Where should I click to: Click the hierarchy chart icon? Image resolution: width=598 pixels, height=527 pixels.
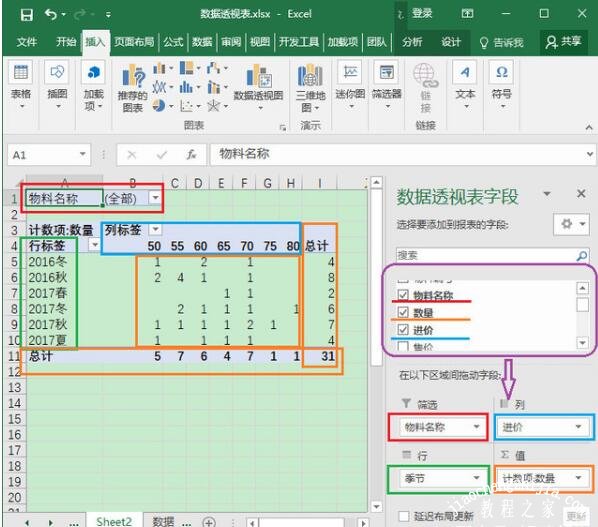click(x=187, y=69)
